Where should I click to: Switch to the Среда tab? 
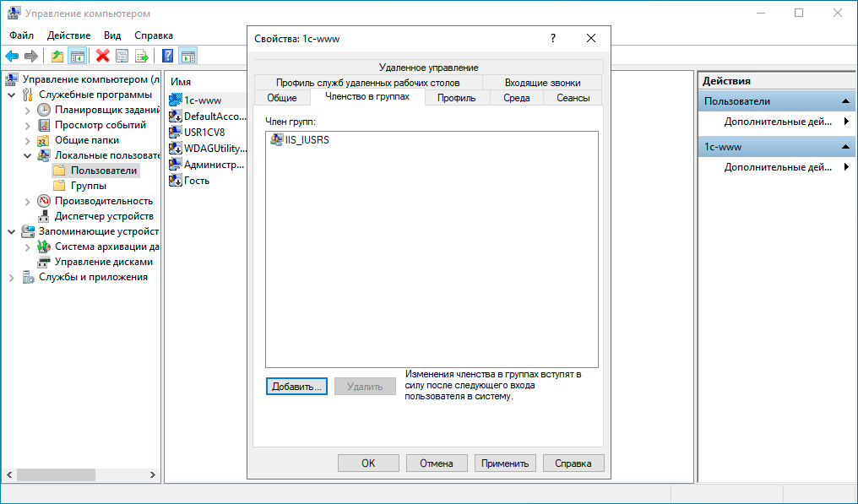point(517,98)
